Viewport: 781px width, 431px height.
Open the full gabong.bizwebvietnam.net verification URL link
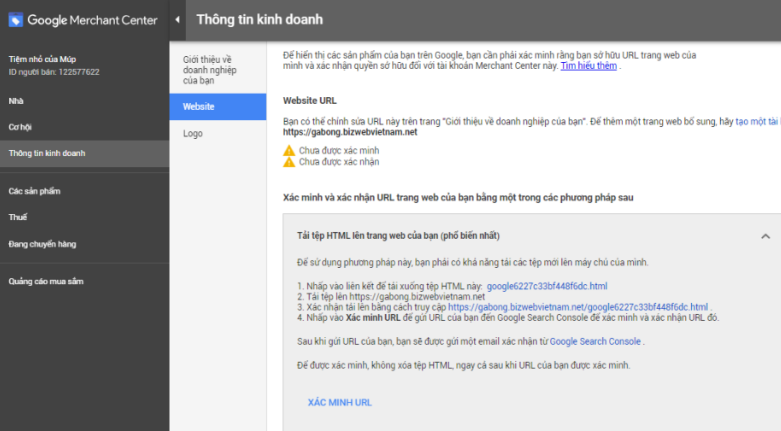(x=578, y=307)
